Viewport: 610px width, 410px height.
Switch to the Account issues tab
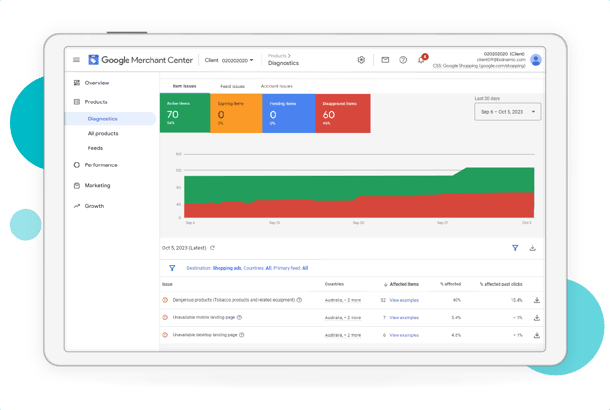tap(277, 86)
